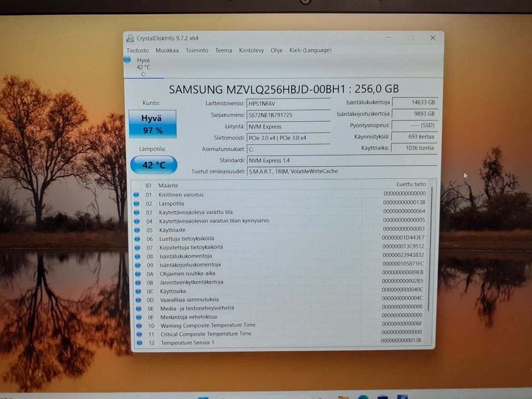This screenshot has height=399, width=532.
Task: Select the Lämpötila attribute row text
Action: [x=171, y=203]
